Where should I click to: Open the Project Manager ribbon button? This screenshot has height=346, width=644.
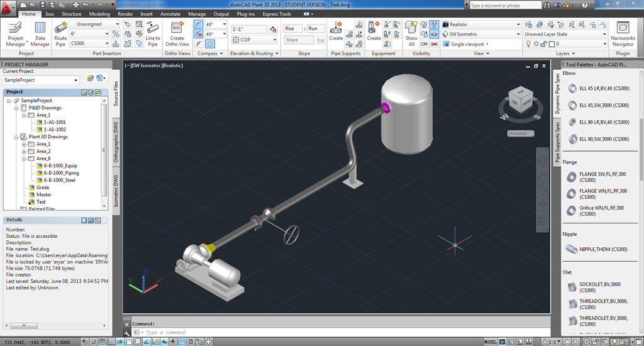[x=16, y=34]
